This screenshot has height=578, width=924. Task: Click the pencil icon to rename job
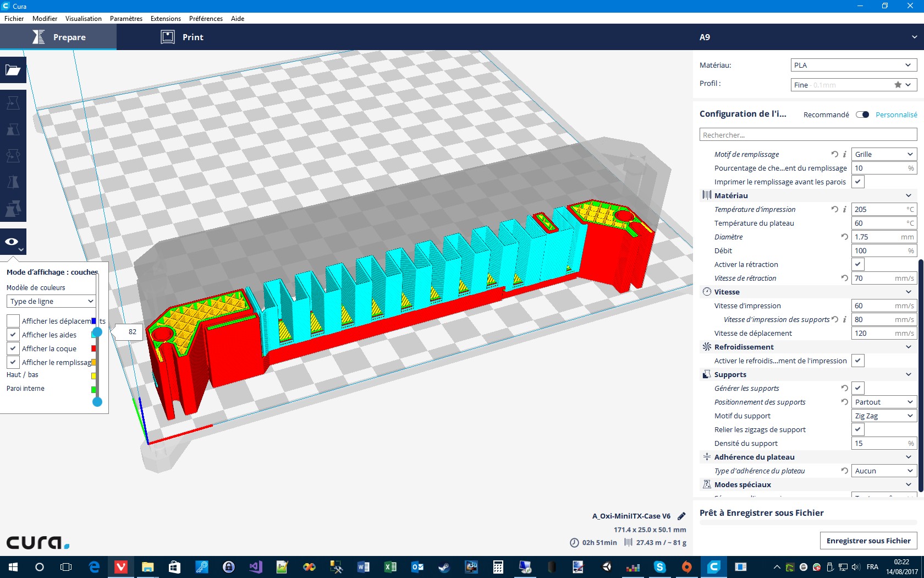(681, 516)
